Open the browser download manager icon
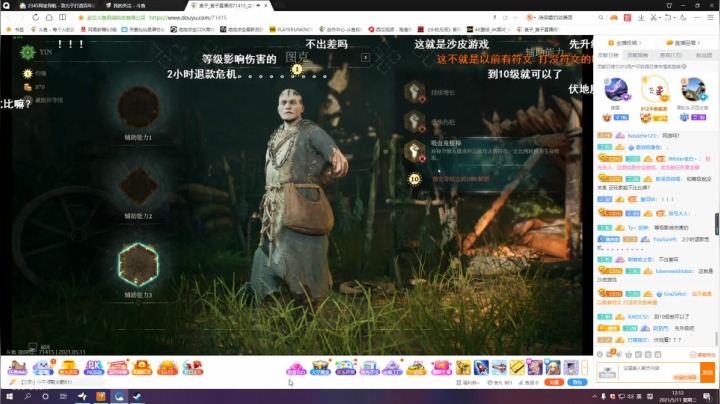Viewport: 720px width, 404px height. coord(641,17)
